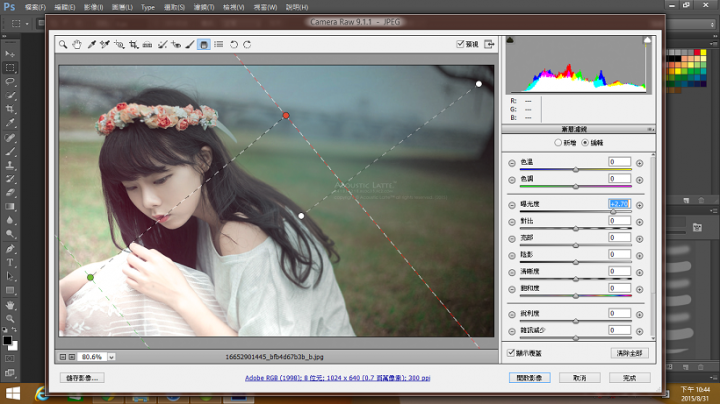Select Photoshop Type tool in left toolbar
The width and height of the screenshot is (720, 404).
(x=10, y=263)
